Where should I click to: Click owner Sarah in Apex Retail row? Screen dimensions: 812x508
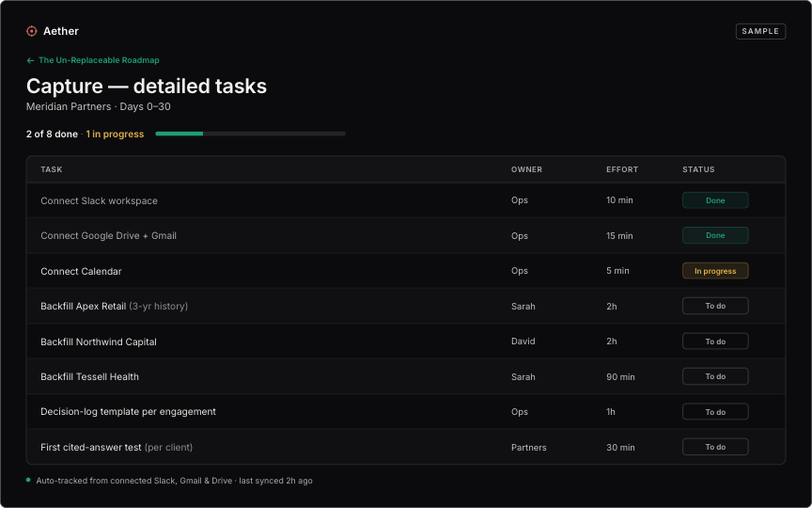[523, 307]
